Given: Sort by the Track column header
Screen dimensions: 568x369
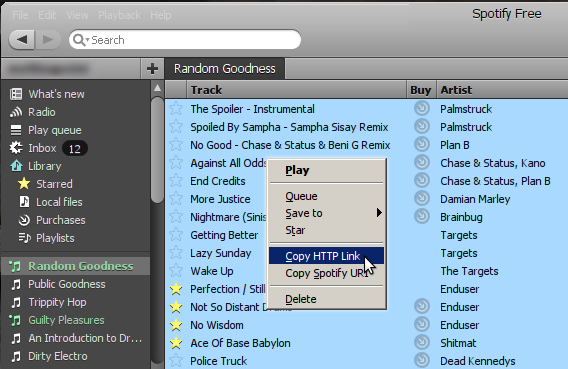Looking at the screenshot, I should 296,90.
